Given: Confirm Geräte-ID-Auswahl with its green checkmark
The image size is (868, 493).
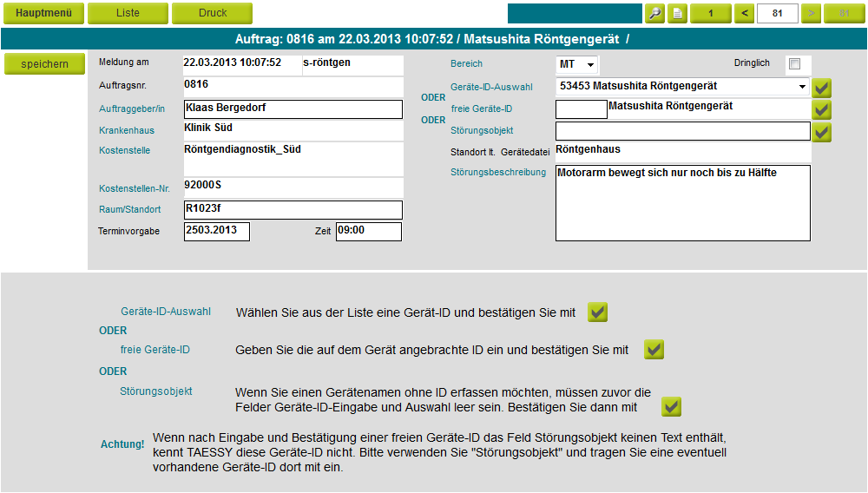Looking at the screenshot, I should (822, 87).
